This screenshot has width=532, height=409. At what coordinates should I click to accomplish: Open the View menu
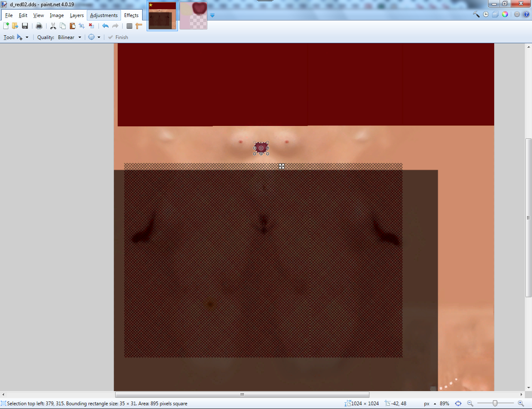pos(39,15)
